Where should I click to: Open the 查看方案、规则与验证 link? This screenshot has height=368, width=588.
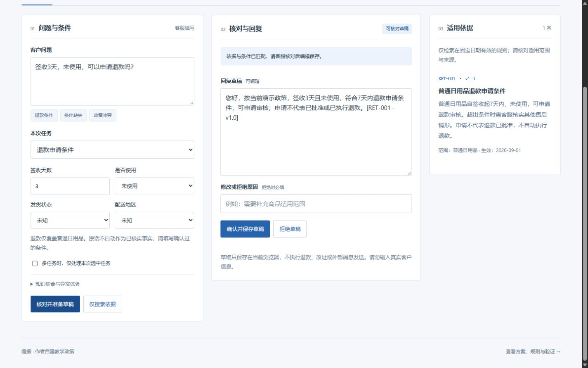point(533,352)
